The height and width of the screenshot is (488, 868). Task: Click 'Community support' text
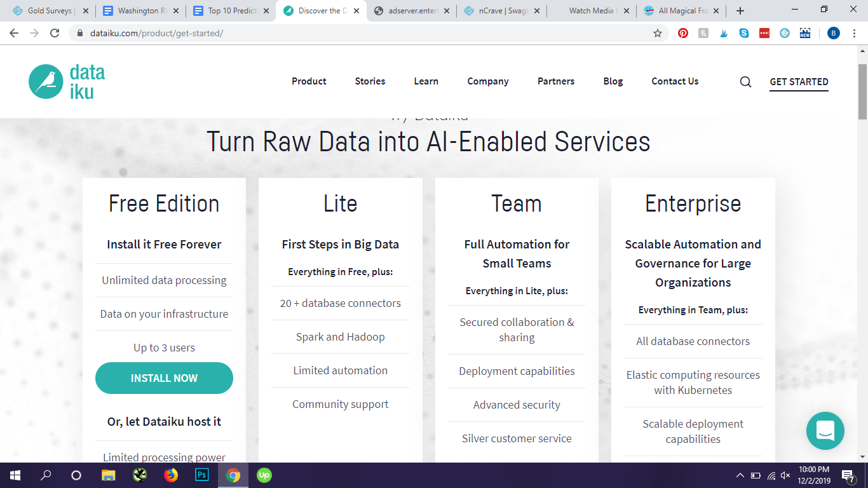tap(341, 404)
